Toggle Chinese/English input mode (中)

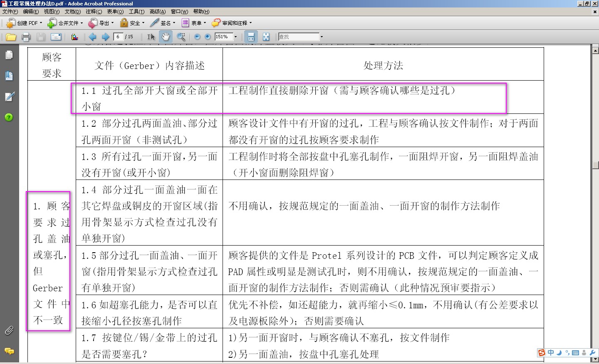pyautogui.click(x=551, y=353)
